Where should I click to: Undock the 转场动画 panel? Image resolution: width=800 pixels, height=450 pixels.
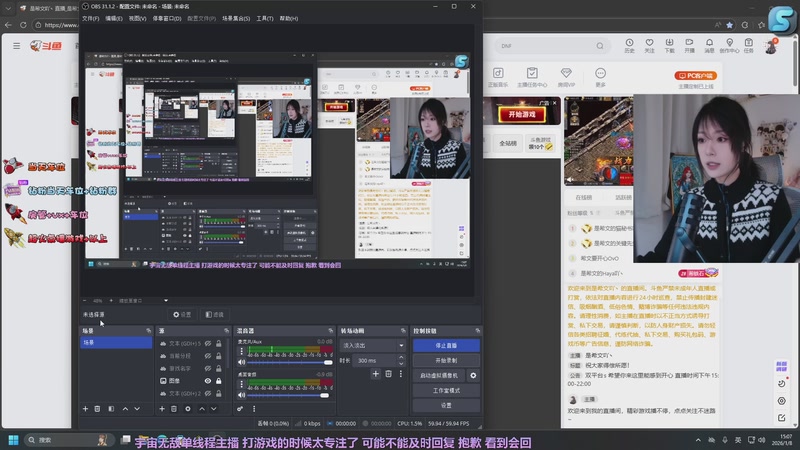[403, 331]
